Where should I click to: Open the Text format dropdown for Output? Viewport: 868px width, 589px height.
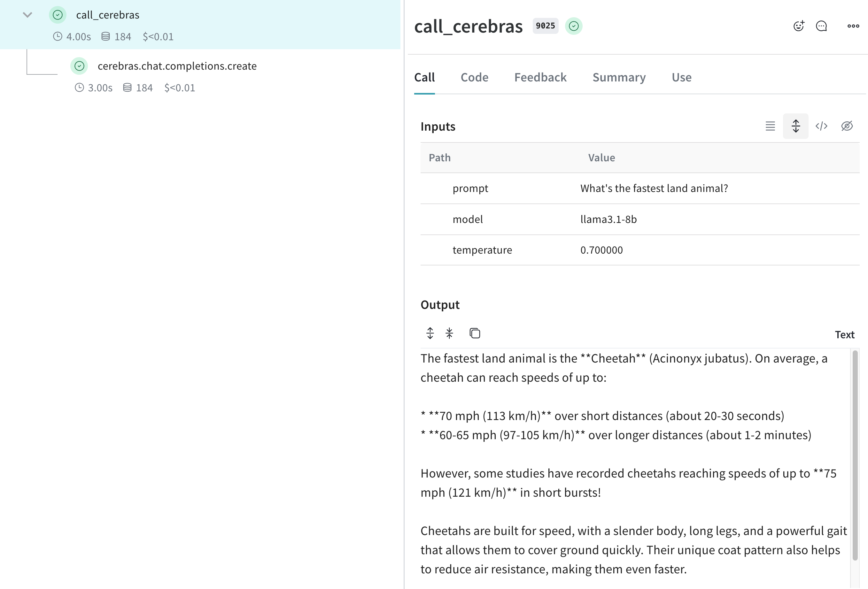click(x=844, y=334)
